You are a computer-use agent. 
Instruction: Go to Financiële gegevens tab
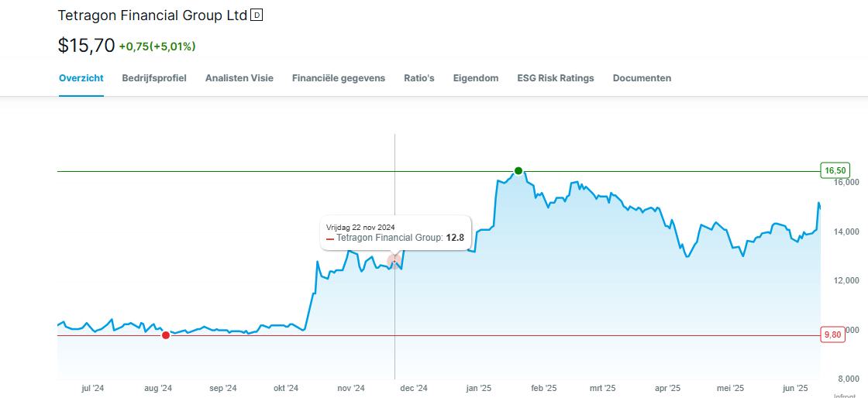tap(339, 78)
